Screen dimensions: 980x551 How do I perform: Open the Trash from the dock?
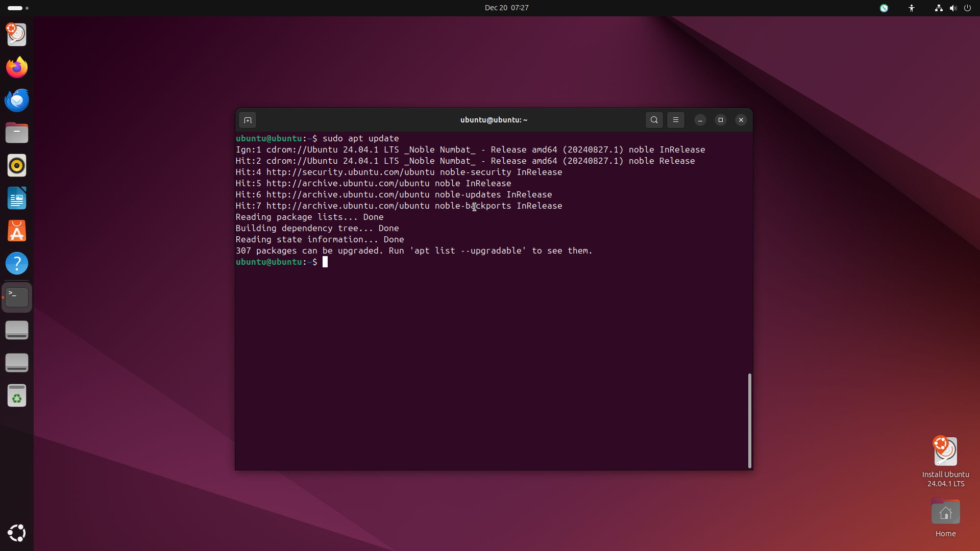click(x=17, y=395)
